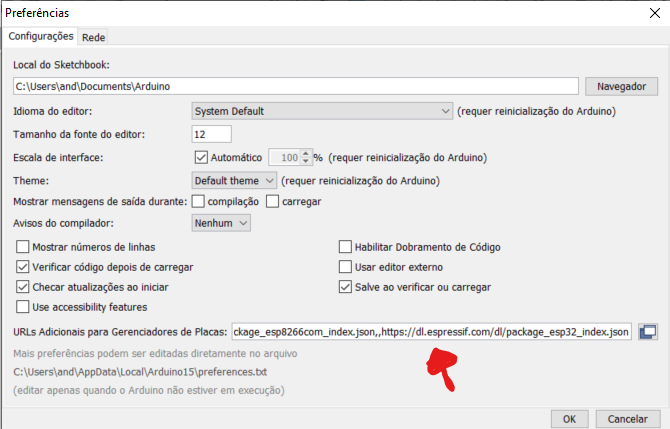Screen dimensions: 670x429
Task: Toggle the Automático interface scale checkbox
Action: coord(201,157)
